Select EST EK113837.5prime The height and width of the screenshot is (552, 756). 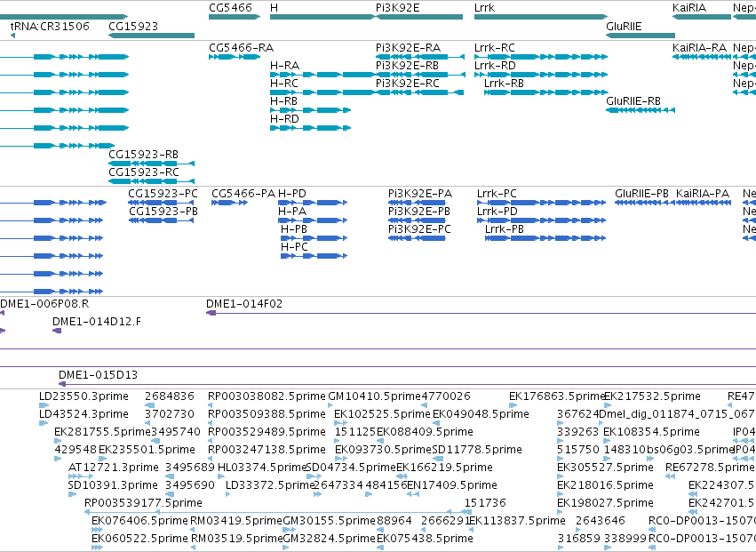tap(472, 530)
